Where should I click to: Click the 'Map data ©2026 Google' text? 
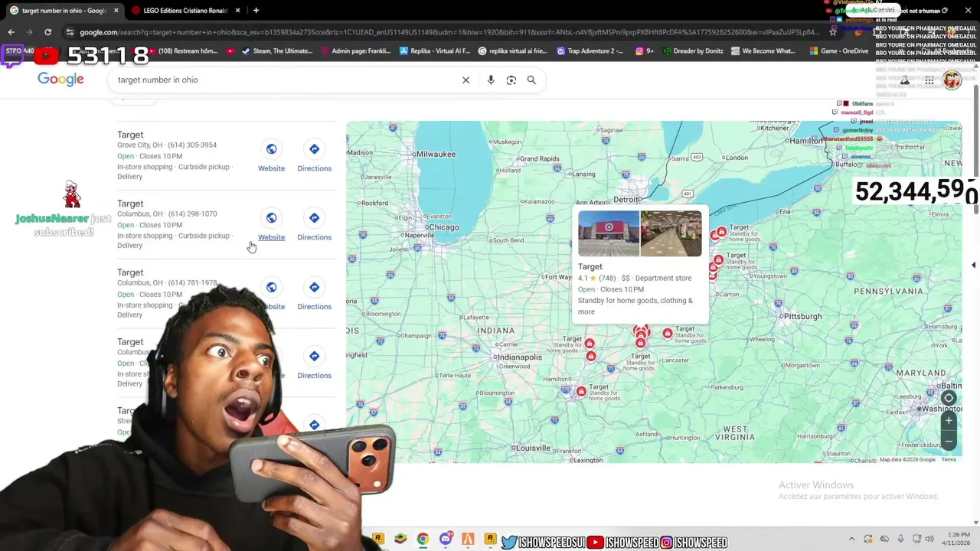click(x=907, y=459)
